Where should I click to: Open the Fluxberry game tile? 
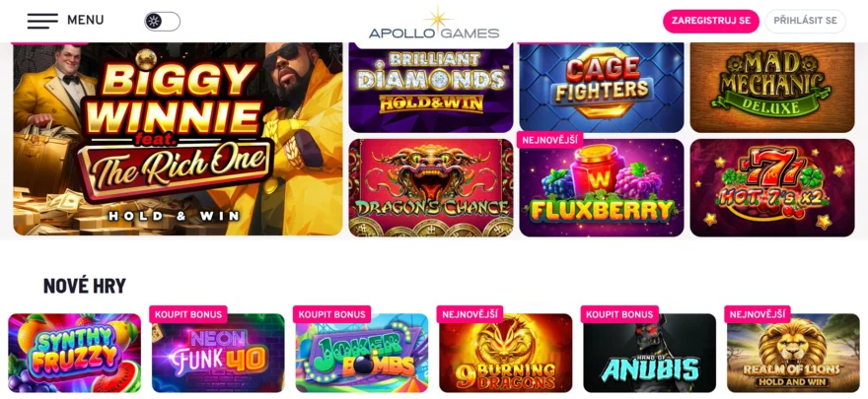coord(601,188)
